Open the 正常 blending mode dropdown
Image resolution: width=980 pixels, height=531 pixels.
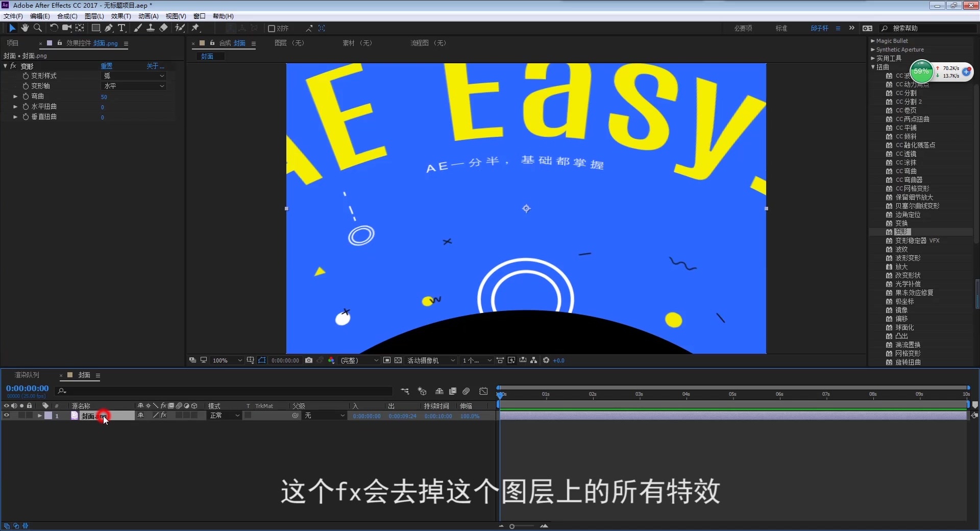point(225,416)
